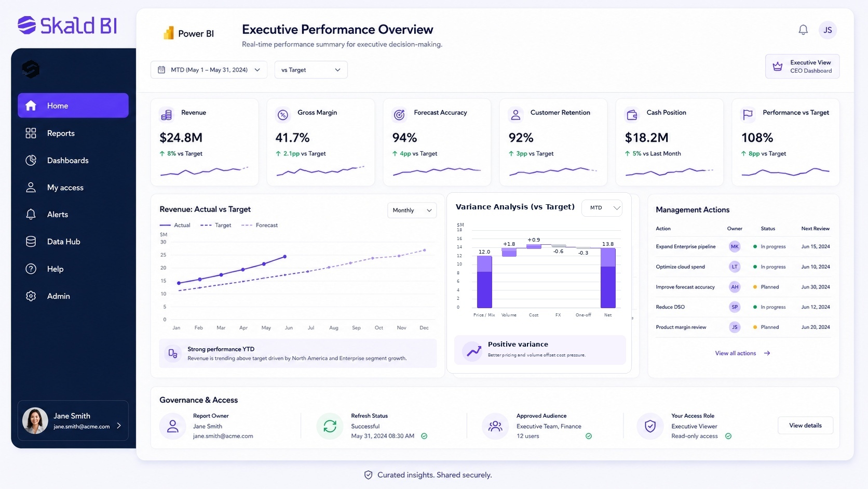Click the Report Owner person icon
This screenshot has width=868, height=489.
173,426
